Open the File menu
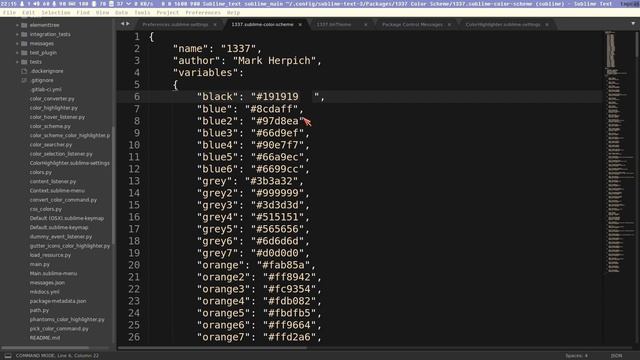The width and height of the screenshot is (640, 360). click(9, 13)
